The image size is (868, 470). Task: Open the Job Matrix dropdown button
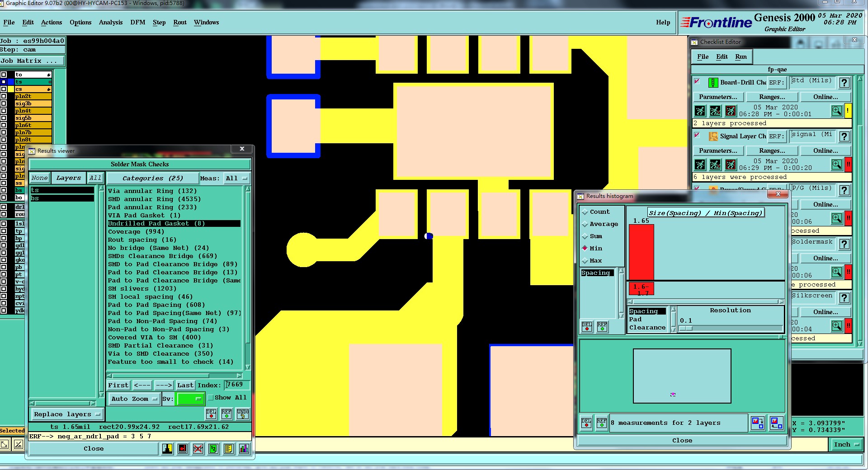pyautogui.click(x=33, y=61)
